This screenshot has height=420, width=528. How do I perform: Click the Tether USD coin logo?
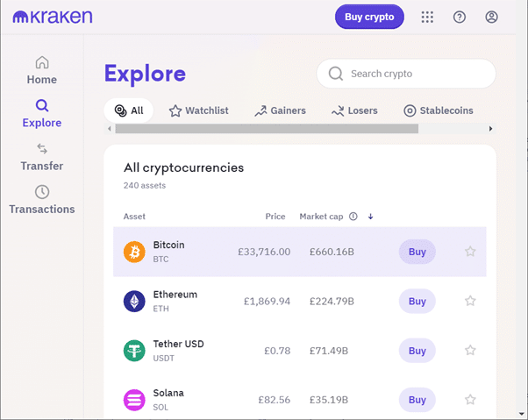click(x=134, y=351)
